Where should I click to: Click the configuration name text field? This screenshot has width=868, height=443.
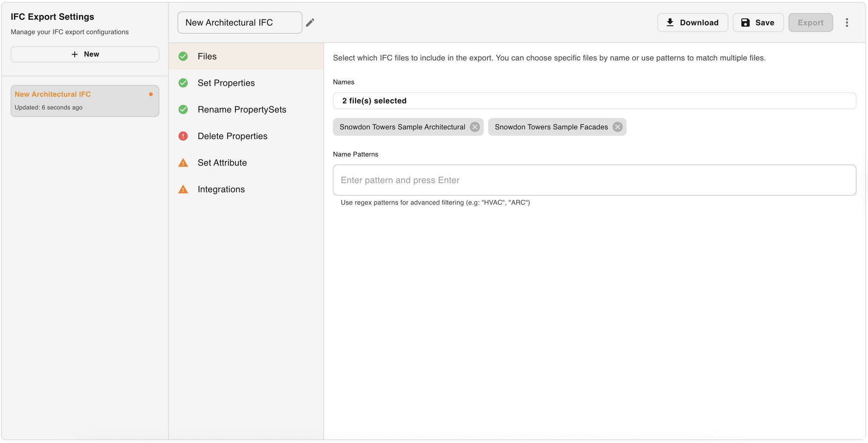click(x=240, y=23)
